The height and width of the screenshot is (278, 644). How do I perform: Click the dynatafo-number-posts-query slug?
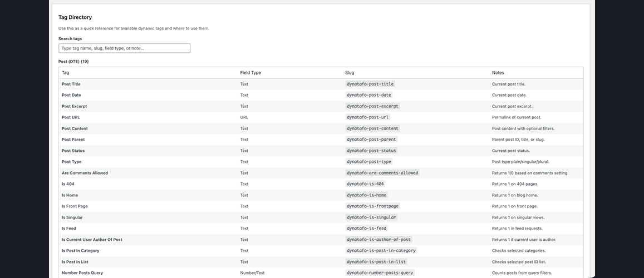[380, 273]
